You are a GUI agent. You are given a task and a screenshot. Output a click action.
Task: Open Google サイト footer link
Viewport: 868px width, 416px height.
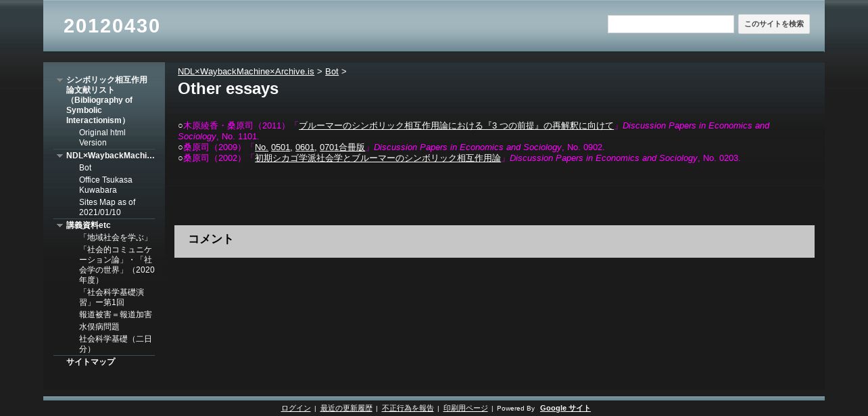point(565,408)
